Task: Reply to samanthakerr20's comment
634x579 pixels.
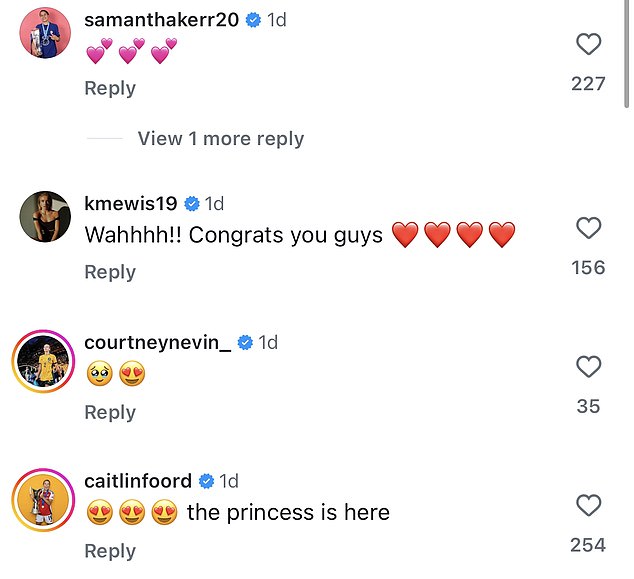Action: 109,89
